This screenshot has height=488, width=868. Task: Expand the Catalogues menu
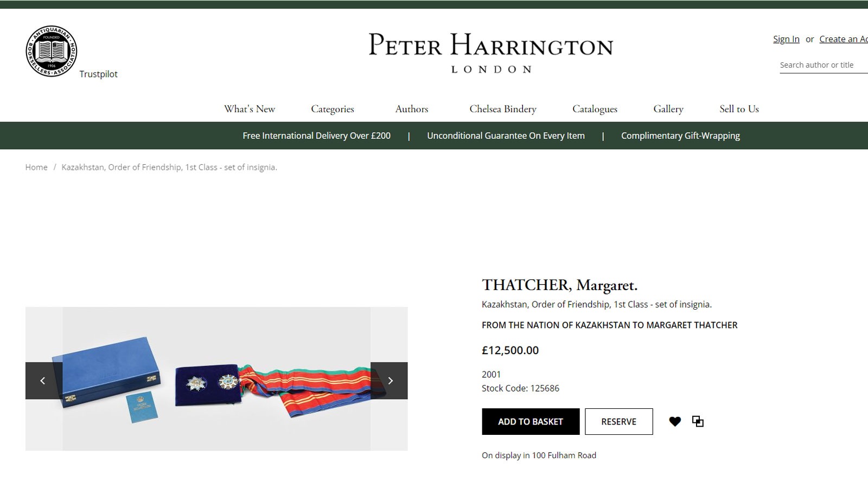[x=595, y=109]
